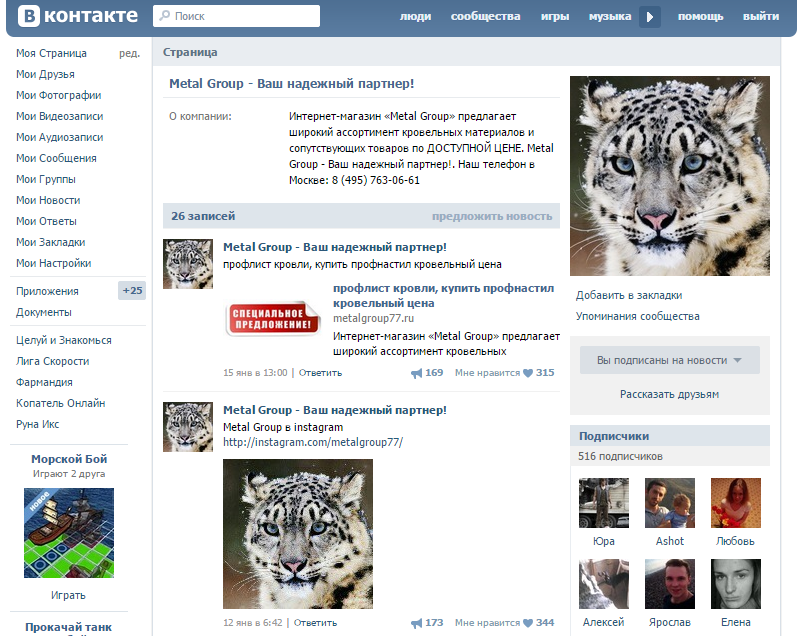The width and height of the screenshot is (797, 636).
Task: Click the 15 янв в 13:00 timestamp
Action: pos(255,373)
